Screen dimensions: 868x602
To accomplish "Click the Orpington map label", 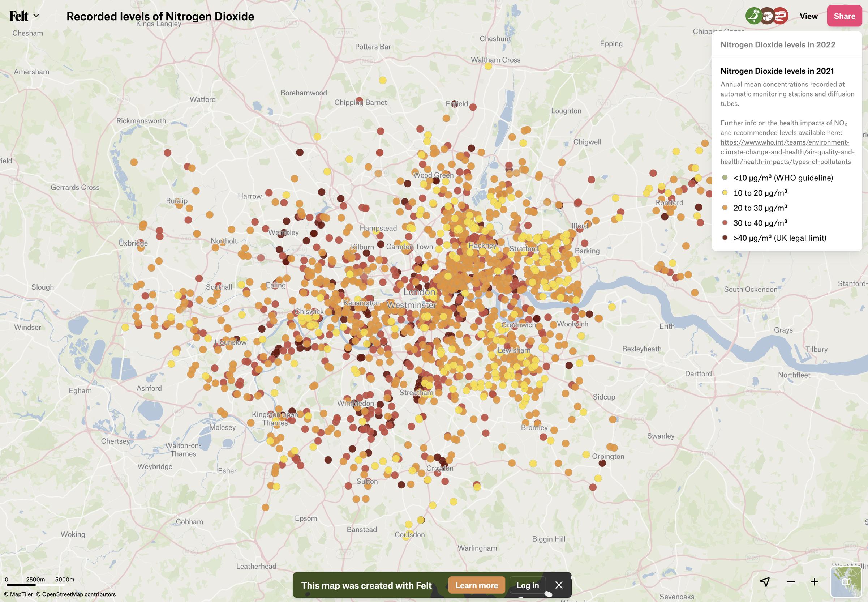I will pyautogui.click(x=608, y=456).
